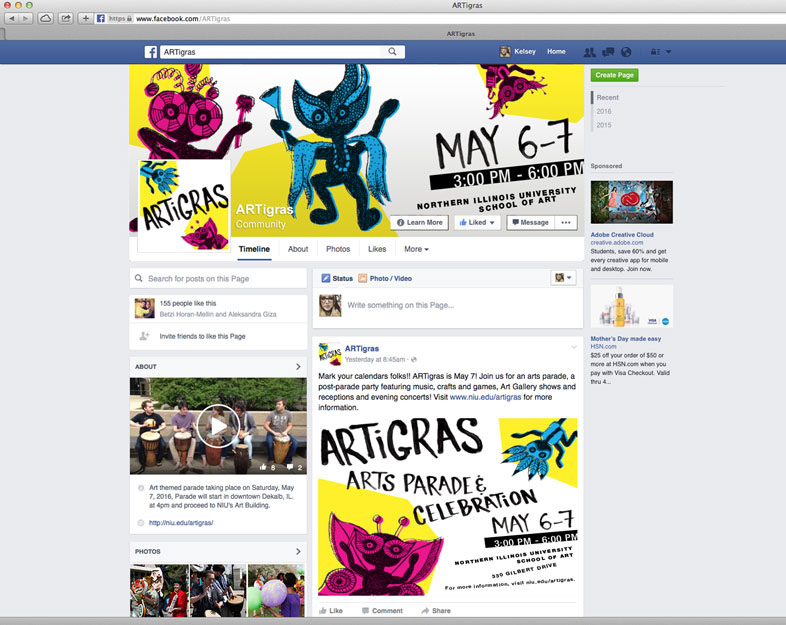Open the balloon photo thumbnail
This screenshot has height=625, width=786.
click(276, 590)
